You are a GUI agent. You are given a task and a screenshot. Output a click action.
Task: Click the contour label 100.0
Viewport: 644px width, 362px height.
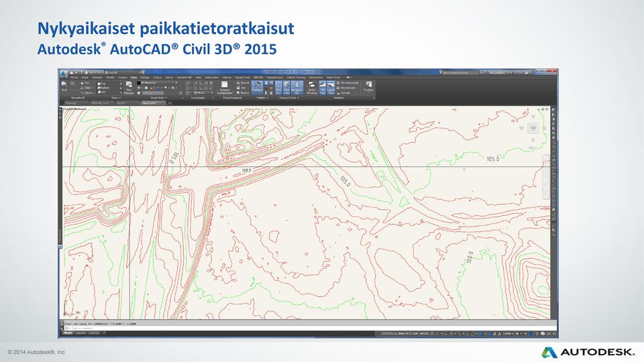pyautogui.click(x=470, y=257)
